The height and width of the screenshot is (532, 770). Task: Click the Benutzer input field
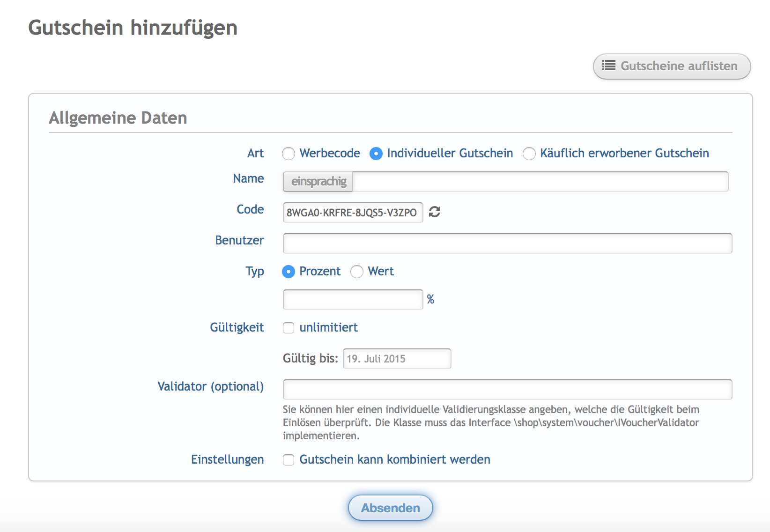click(507, 244)
